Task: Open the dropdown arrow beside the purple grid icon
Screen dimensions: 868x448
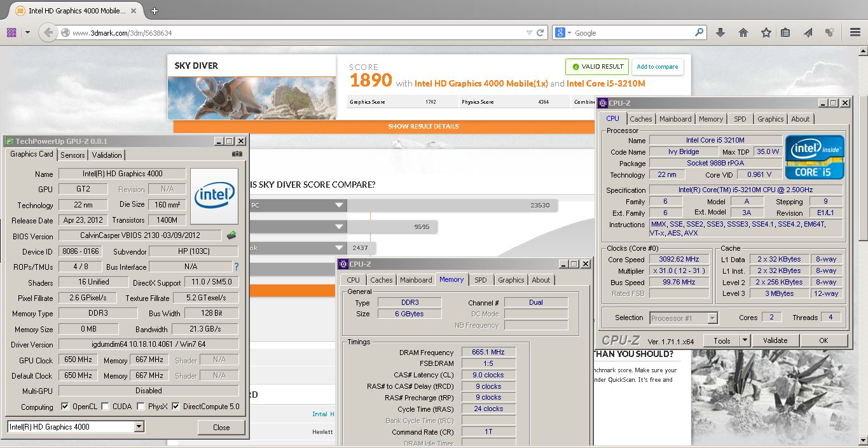Action: pyautogui.click(x=27, y=32)
